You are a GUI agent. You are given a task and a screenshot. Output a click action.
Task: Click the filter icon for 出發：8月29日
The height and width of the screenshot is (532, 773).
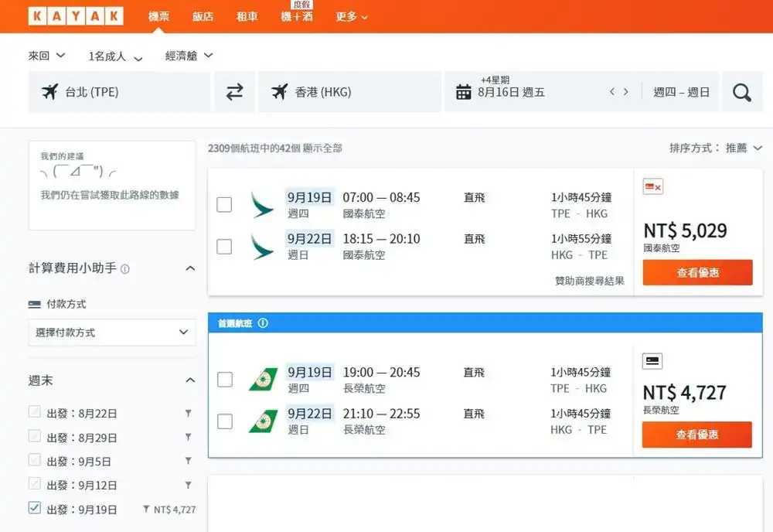pyautogui.click(x=189, y=437)
